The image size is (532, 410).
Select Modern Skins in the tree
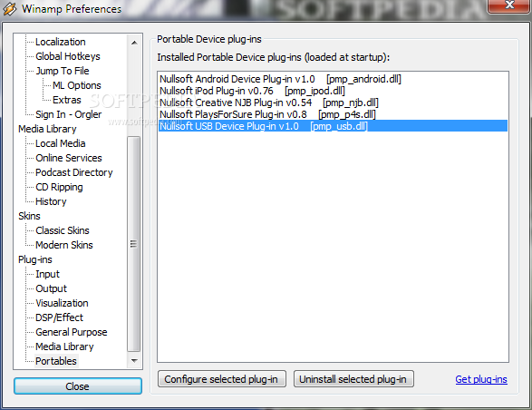coord(64,245)
